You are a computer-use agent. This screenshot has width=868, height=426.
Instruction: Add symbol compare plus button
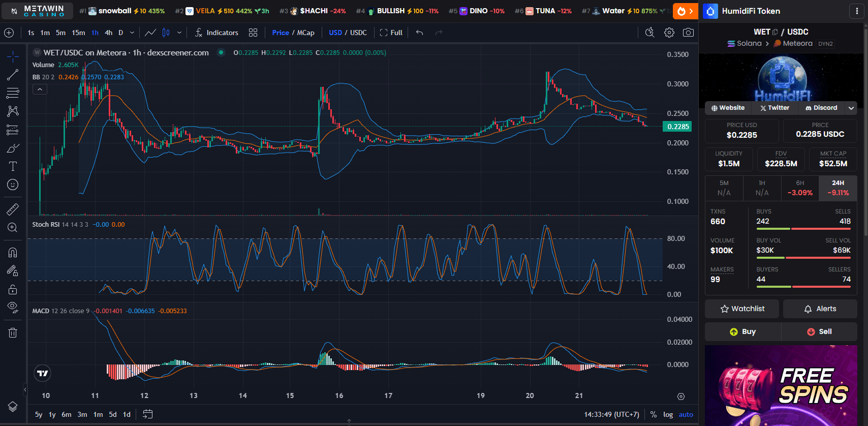tap(9, 33)
